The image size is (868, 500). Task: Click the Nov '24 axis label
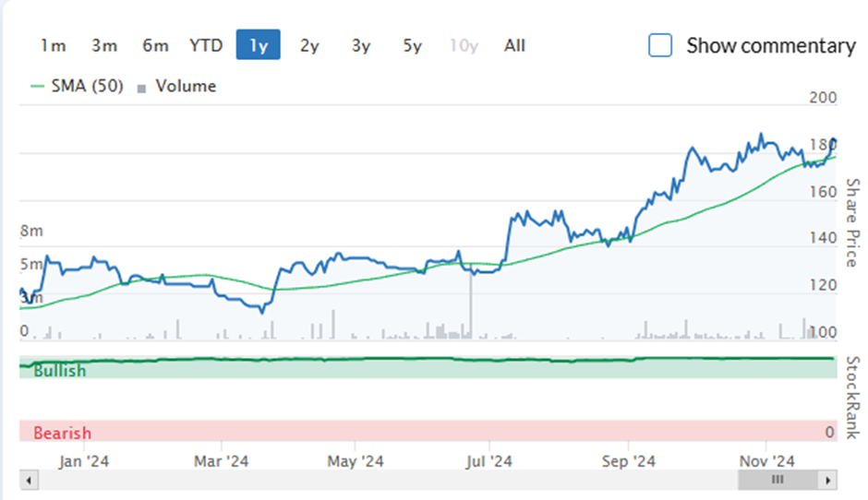pyautogui.click(x=766, y=461)
